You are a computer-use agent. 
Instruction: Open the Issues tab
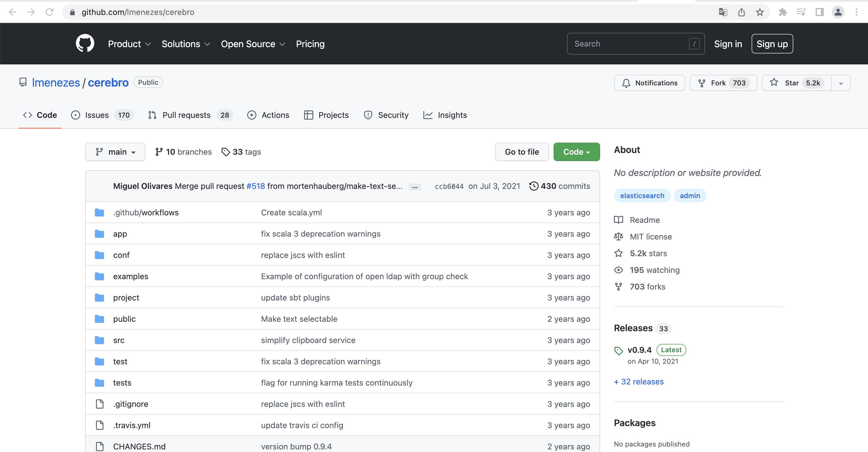tap(102, 115)
